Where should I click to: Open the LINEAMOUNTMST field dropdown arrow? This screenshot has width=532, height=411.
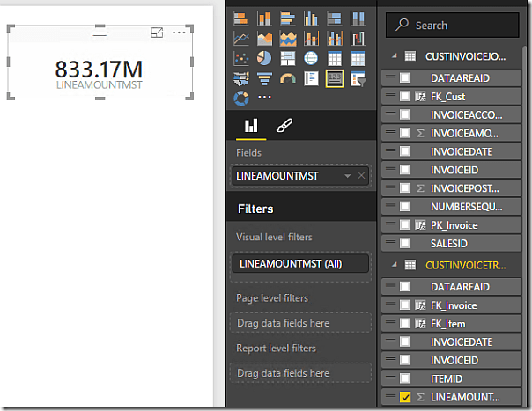pos(348,176)
